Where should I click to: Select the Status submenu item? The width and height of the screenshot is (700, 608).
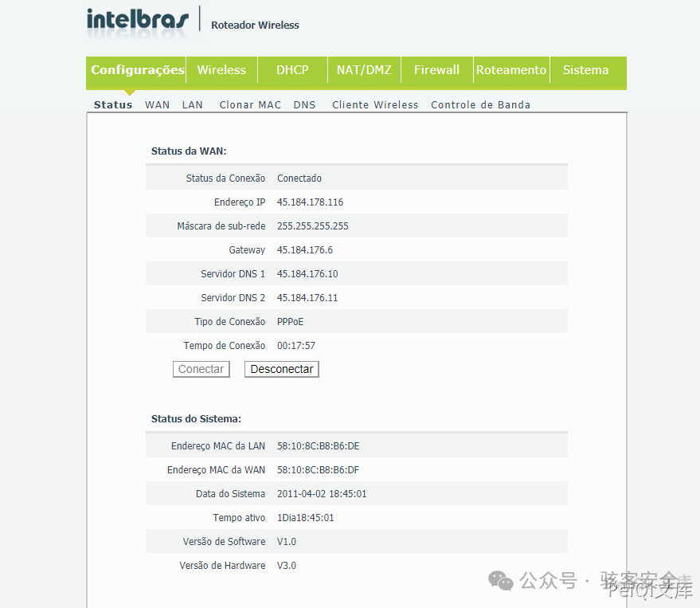pos(113,105)
